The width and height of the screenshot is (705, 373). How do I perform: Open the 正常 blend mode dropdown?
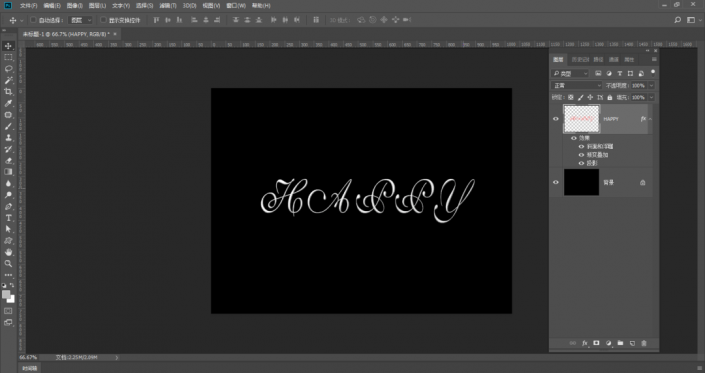click(x=576, y=85)
